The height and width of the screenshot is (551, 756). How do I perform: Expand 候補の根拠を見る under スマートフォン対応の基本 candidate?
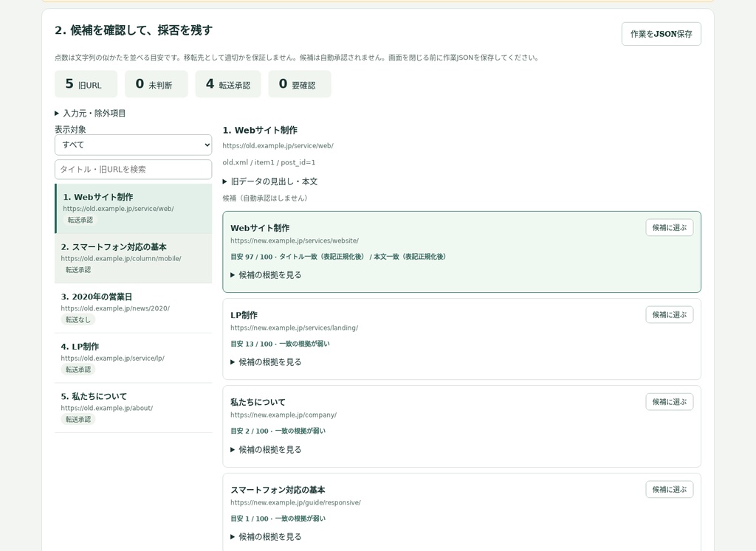tap(266, 537)
